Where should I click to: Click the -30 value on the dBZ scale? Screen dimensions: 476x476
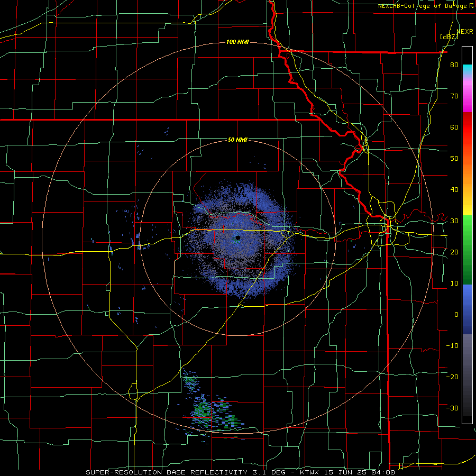pyautogui.click(x=452, y=408)
